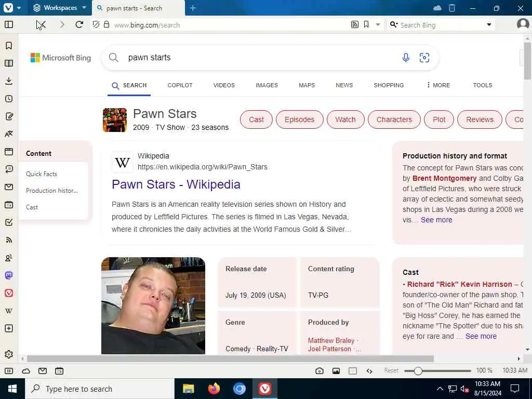Click the Reviews chip
Screen dimensions: 532x399
click(480, 119)
